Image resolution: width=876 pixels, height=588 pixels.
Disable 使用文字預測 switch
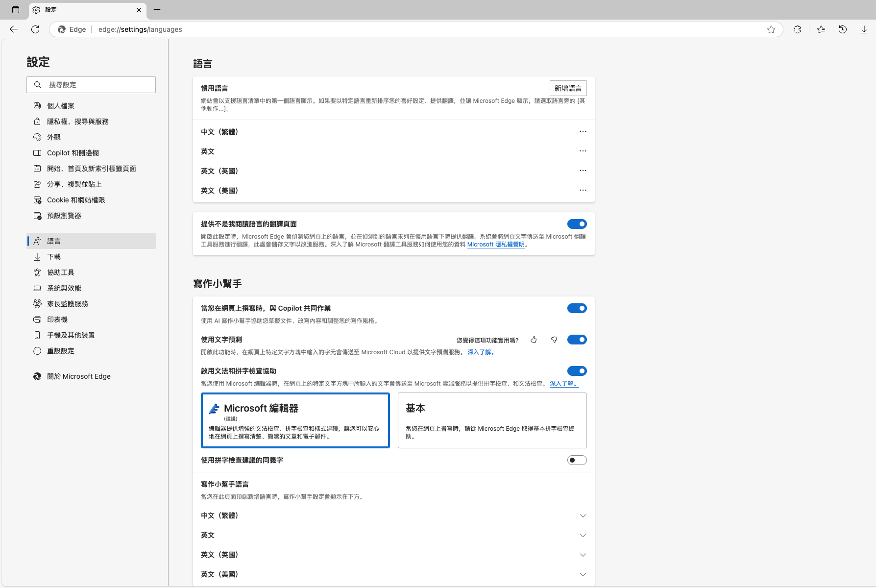pyautogui.click(x=577, y=340)
